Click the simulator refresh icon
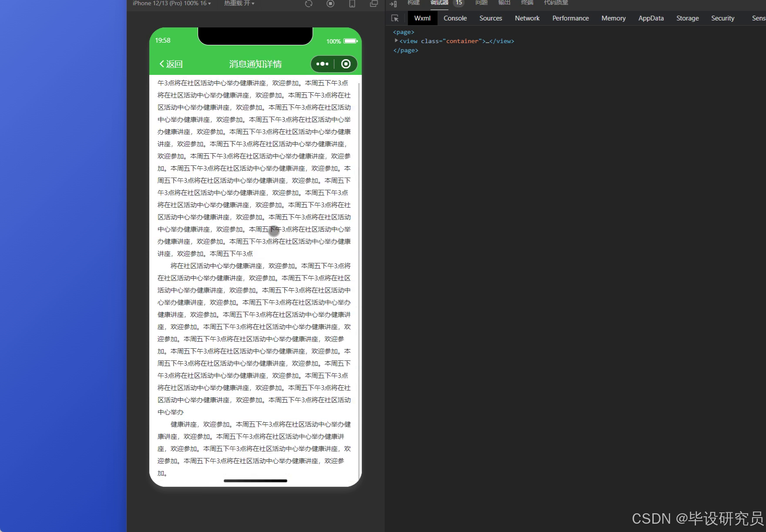 tap(309, 3)
